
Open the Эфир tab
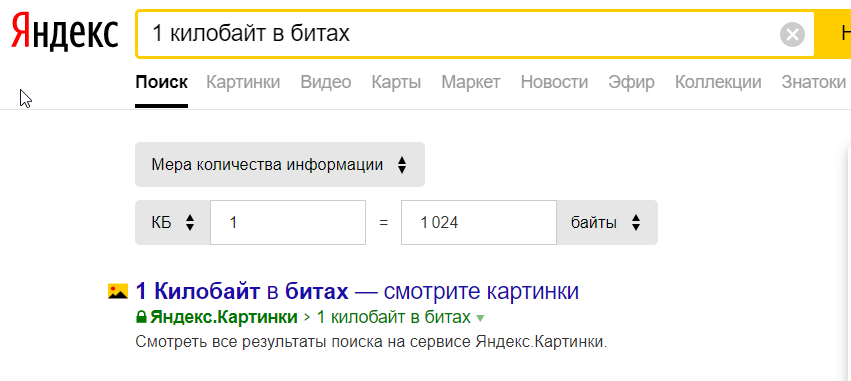pyautogui.click(x=631, y=82)
